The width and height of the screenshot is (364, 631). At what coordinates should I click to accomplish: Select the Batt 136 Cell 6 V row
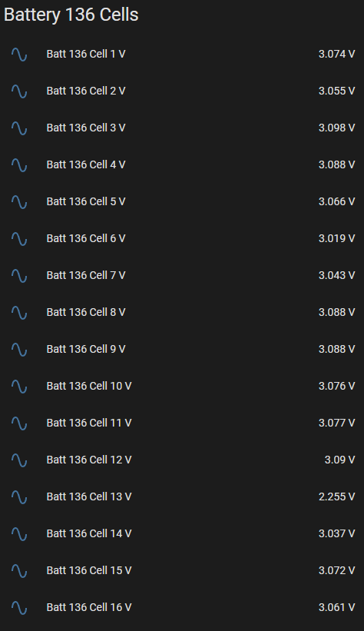[x=182, y=238]
